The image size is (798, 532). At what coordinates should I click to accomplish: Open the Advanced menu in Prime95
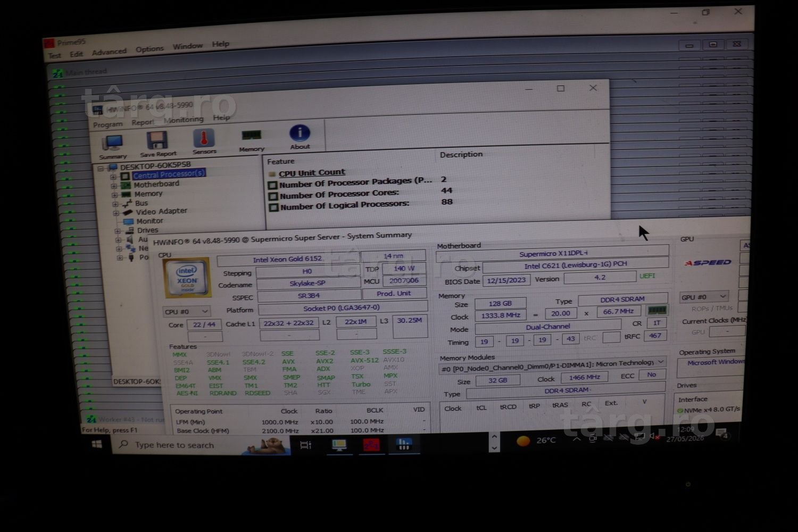tap(109, 52)
